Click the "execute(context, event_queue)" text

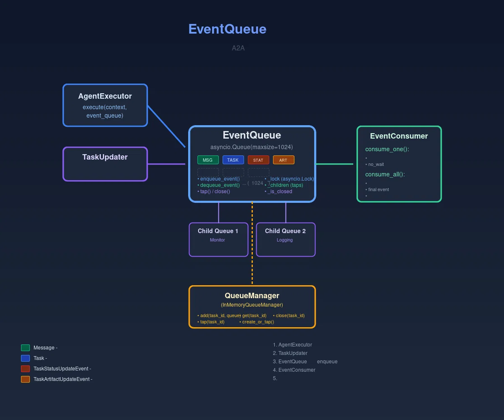[x=105, y=111]
